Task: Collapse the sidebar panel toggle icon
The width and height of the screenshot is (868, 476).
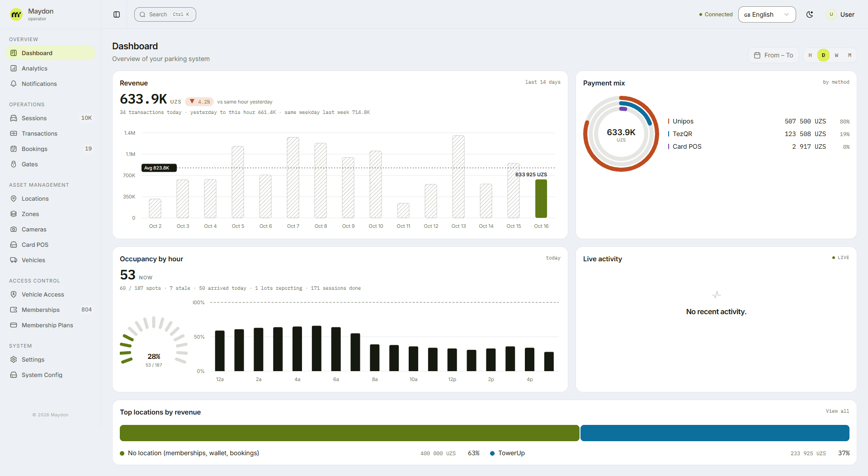Action: 117,14
